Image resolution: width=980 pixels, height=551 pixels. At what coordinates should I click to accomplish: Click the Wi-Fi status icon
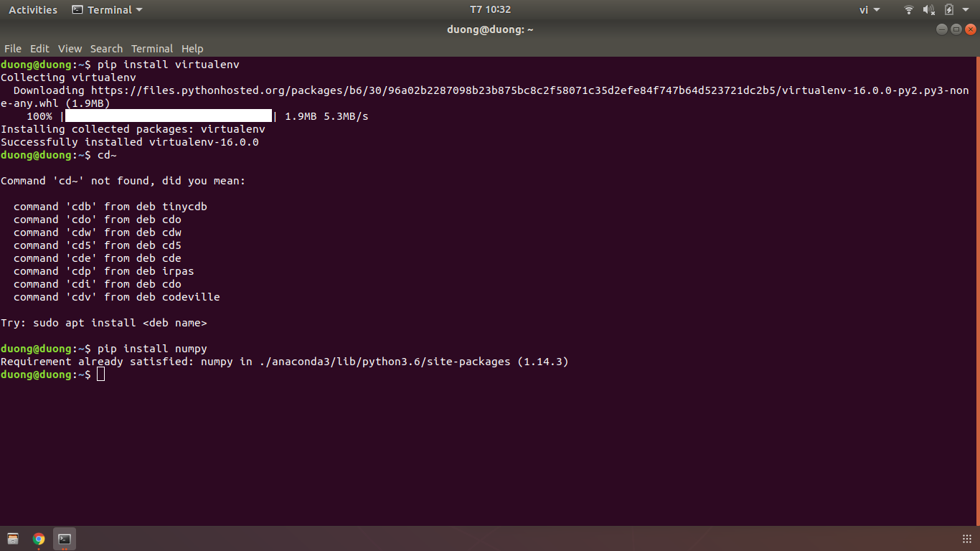point(909,10)
